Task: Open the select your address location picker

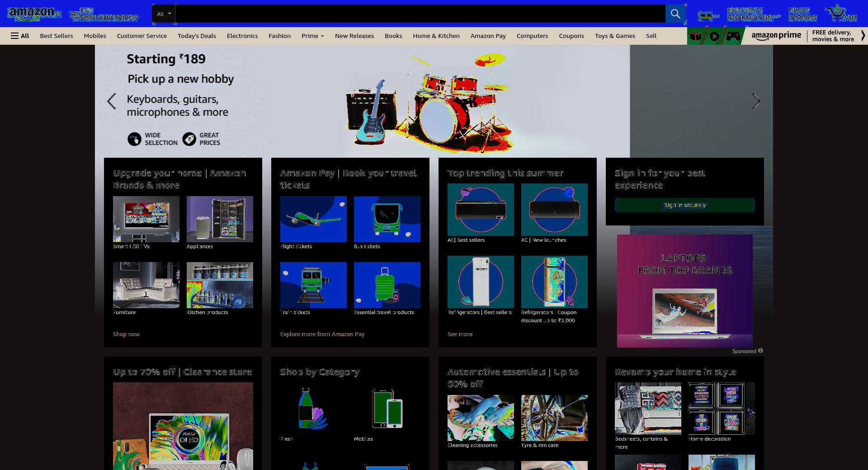Action: [x=104, y=14]
